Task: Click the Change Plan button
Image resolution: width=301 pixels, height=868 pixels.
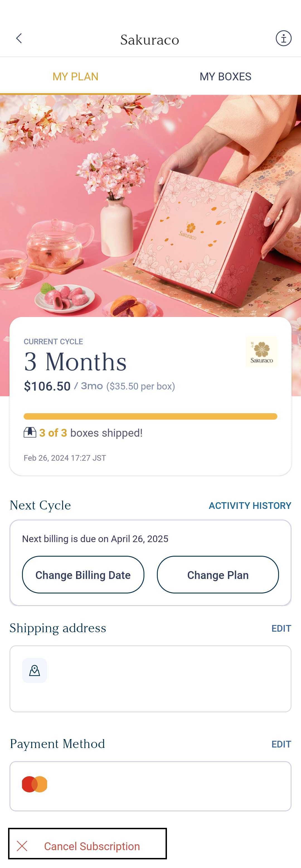Action: point(218,575)
